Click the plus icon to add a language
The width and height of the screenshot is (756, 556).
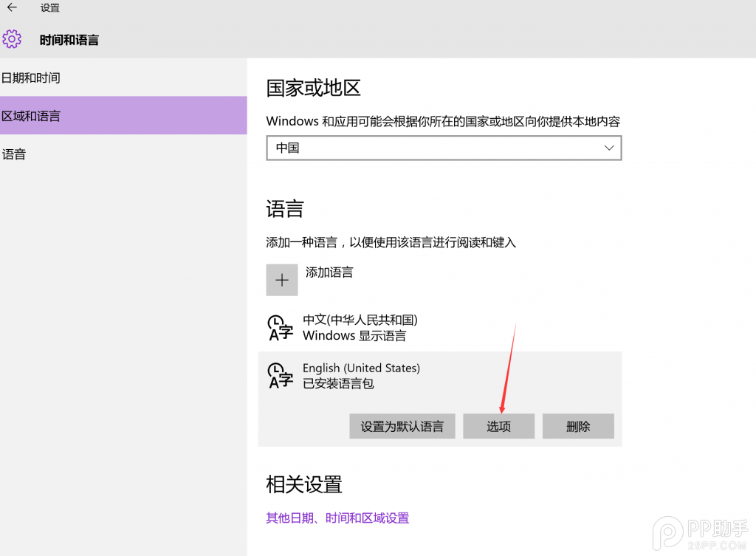click(282, 280)
